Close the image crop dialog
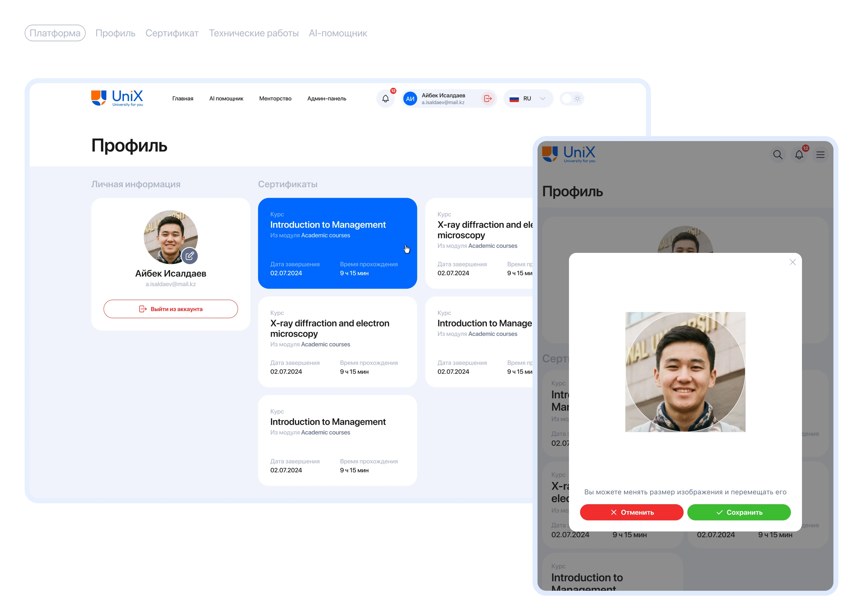 click(x=792, y=262)
